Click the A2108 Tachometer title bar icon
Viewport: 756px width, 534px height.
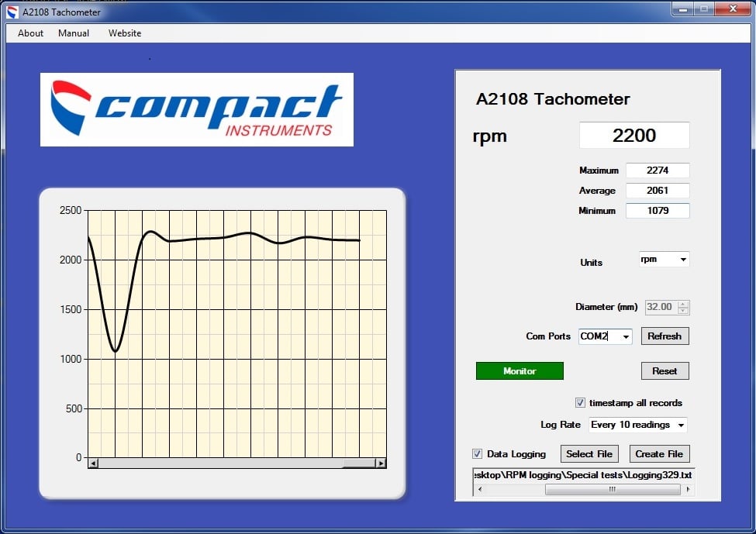point(12,12)
